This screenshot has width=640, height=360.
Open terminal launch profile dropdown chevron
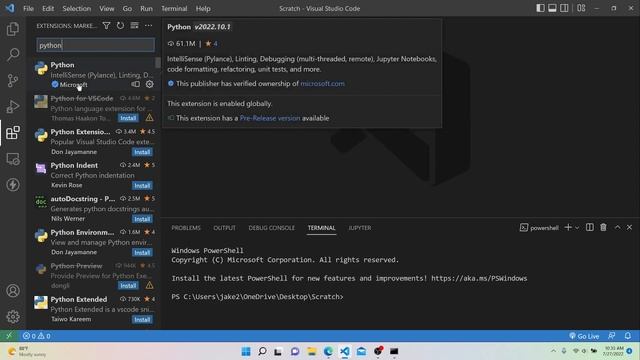577,228
